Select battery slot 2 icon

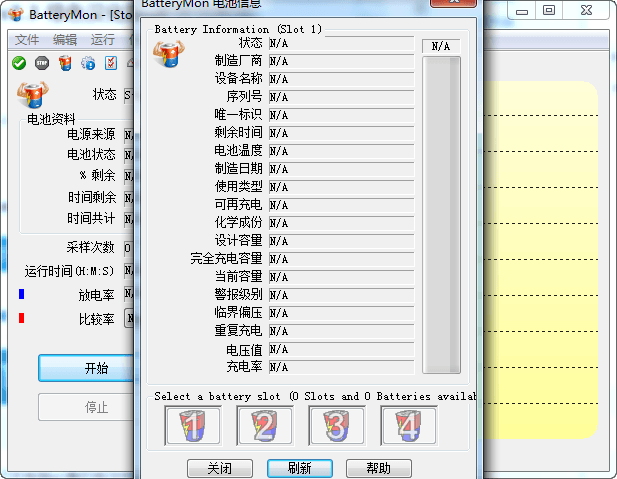pyautogui.click(x=265, y=426)
